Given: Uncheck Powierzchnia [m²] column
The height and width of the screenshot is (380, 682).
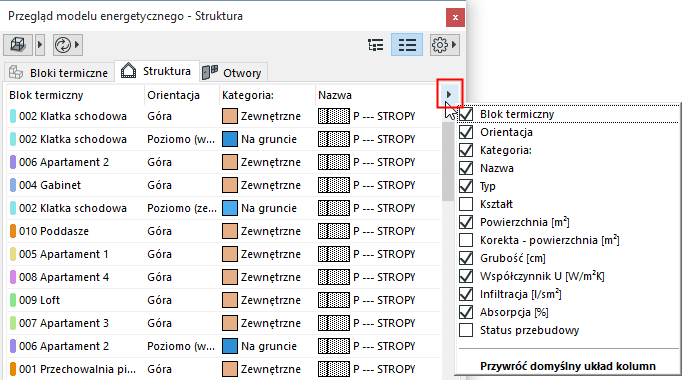Looking at the screenshot, I should click(466, 222).
